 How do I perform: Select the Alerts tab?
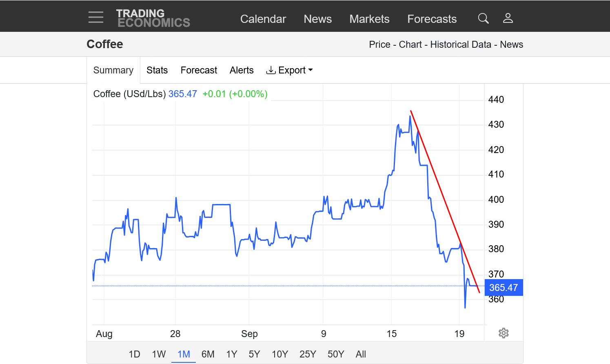coord(242,70)
